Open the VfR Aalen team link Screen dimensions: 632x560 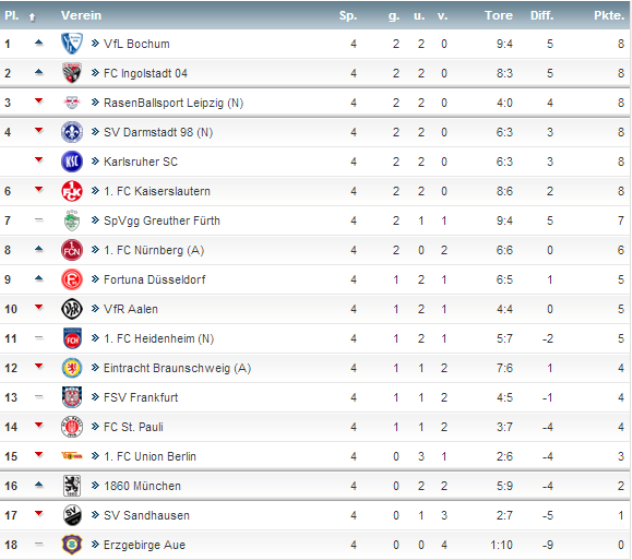[130, 309]
